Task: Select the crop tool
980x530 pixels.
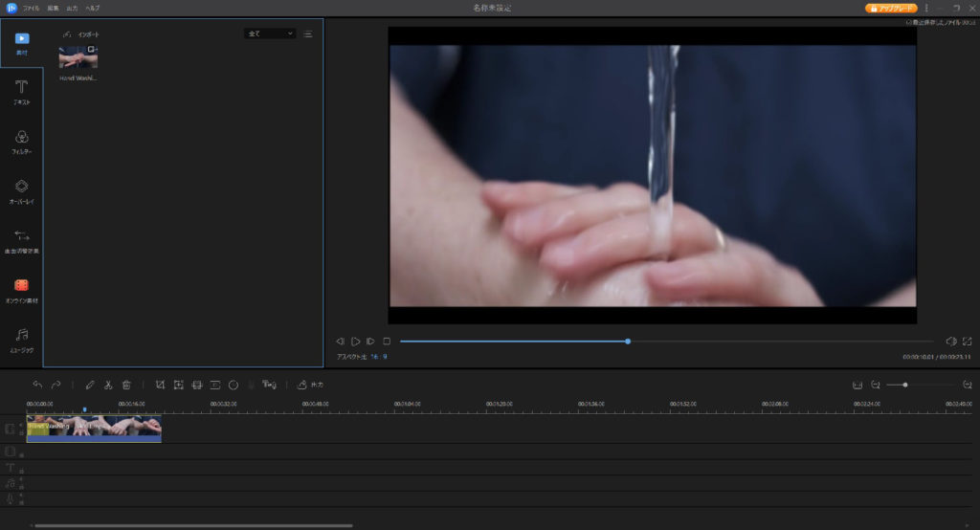Action: coord(160,385)
